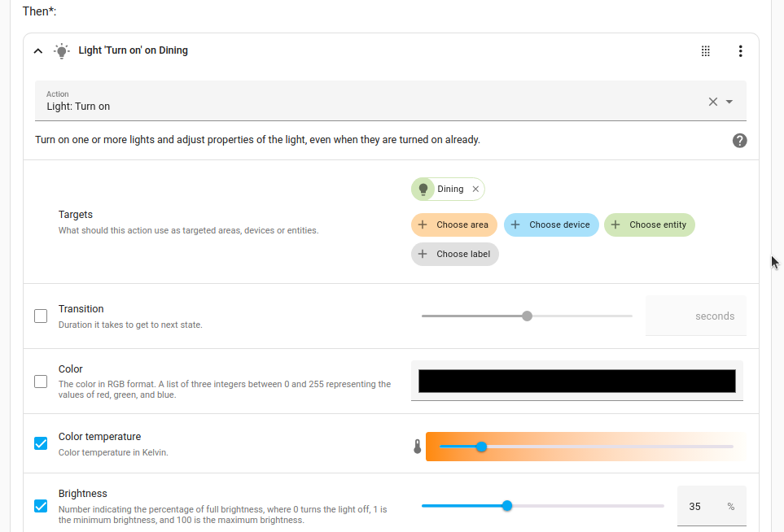
Task: Click the light bulb icon on the action header
Action: point(62,50)
